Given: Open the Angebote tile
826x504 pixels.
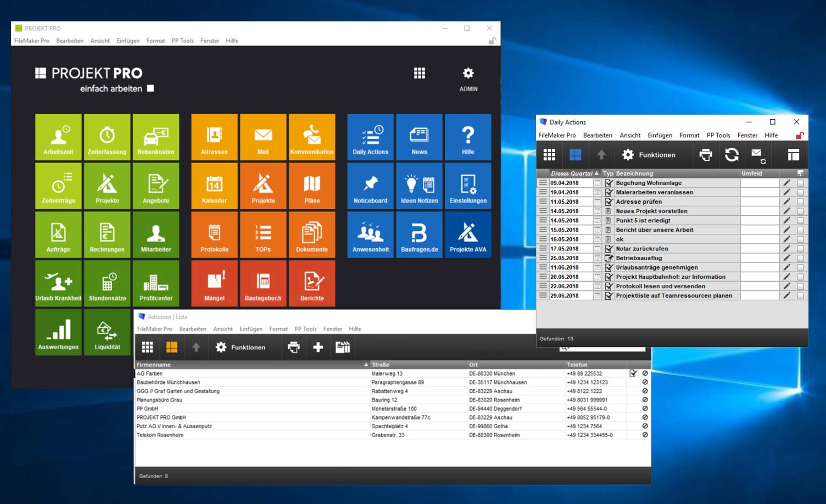Looking at the screenshot, I should pos(156,186).
